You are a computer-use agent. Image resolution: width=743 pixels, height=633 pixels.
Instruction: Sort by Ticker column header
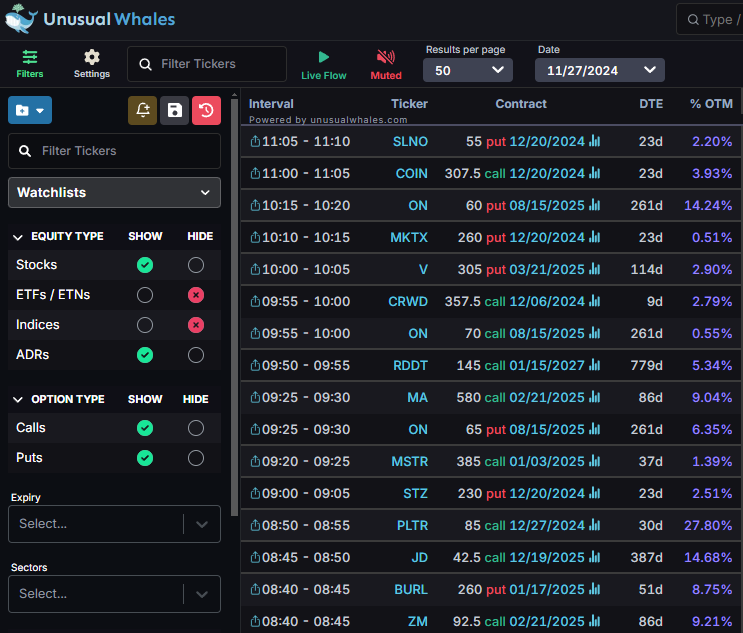click(x=409, y=104)
